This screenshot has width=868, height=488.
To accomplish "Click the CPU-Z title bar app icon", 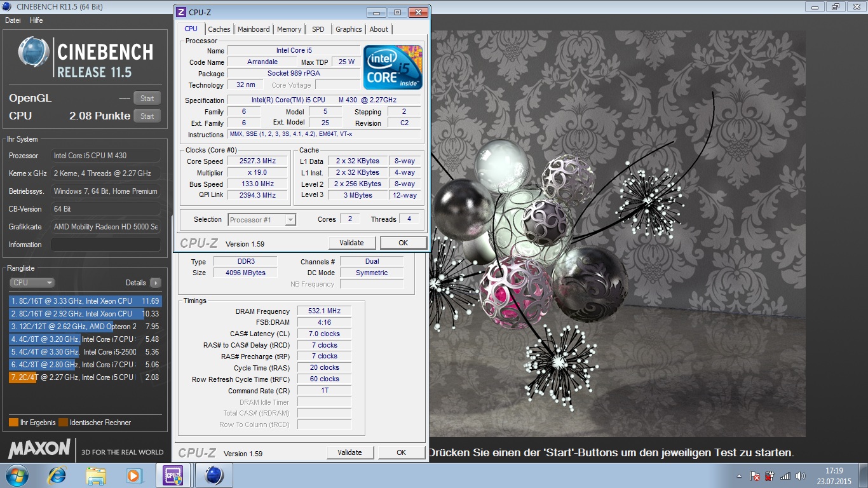I will click(x=181, y=12).
